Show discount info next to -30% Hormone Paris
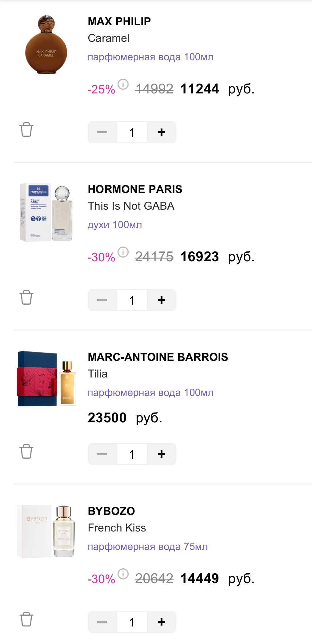Screen dimensions: 312x644 [x=123, y=252]
